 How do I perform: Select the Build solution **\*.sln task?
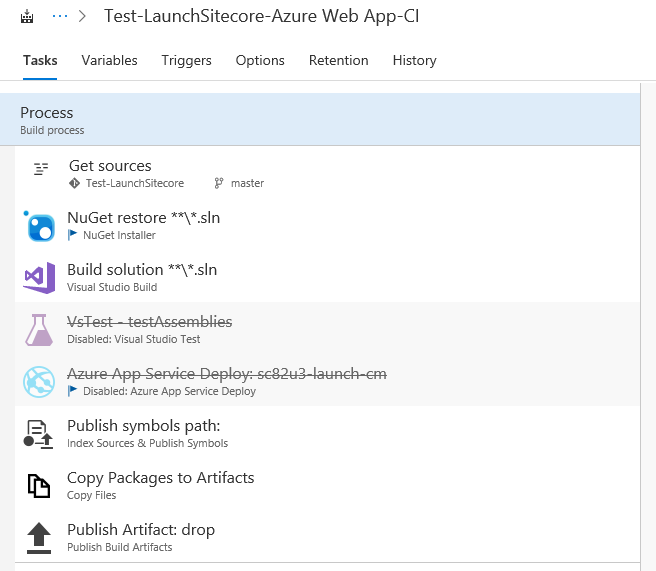click(x=327, y=277)
